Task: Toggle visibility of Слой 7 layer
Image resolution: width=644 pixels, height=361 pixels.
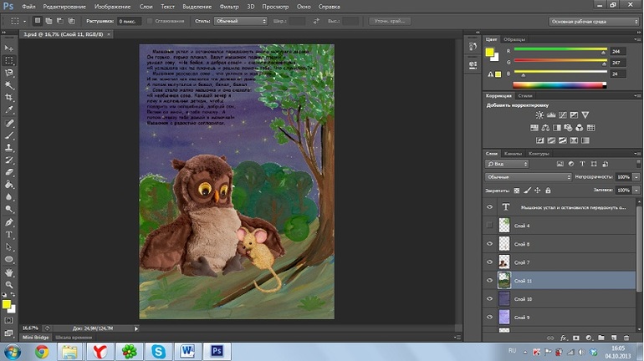Action: pyautogui.click(x=490, y=262)
